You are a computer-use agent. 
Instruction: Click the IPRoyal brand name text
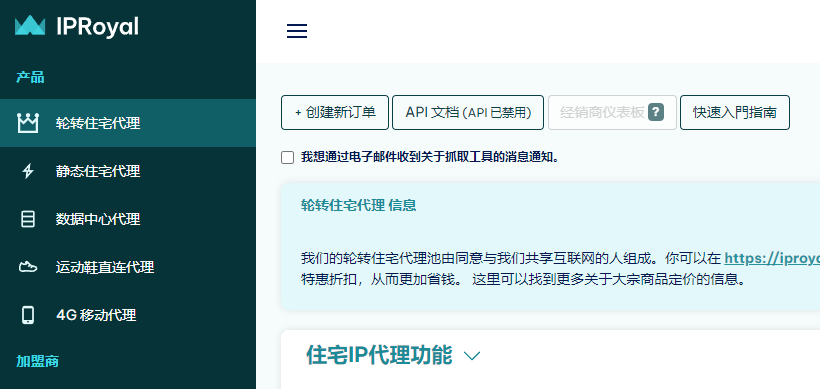97,26
